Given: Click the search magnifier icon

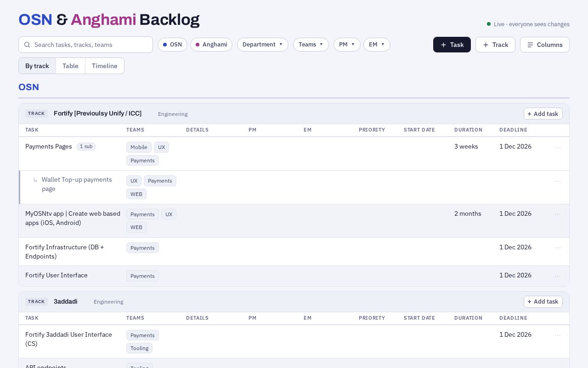Looking at the screenshot, I should 27,45.
